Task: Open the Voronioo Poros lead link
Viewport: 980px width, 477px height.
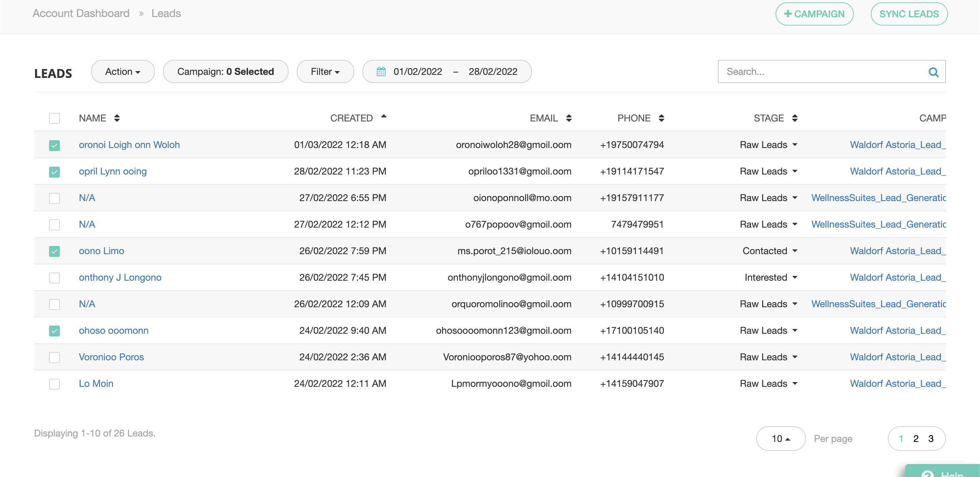Action: tap(111, 357)
